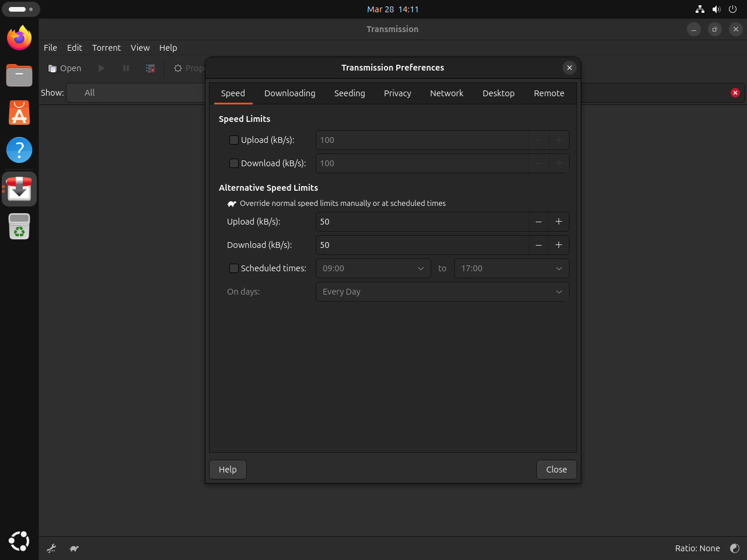Open torrent Properties via the gear icon
Image resolution: width=747 pixels, height=560 pixels.
(x=177, y=68)
